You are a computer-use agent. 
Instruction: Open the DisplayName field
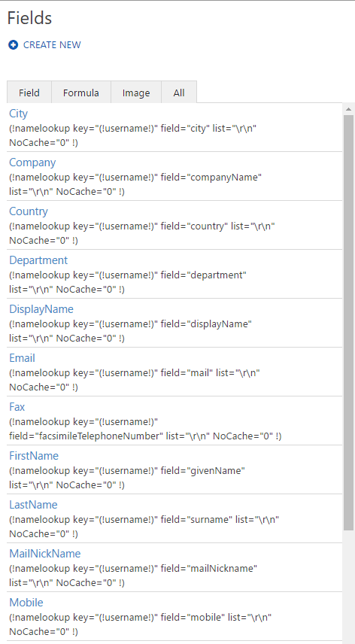(x=41, y=309)
